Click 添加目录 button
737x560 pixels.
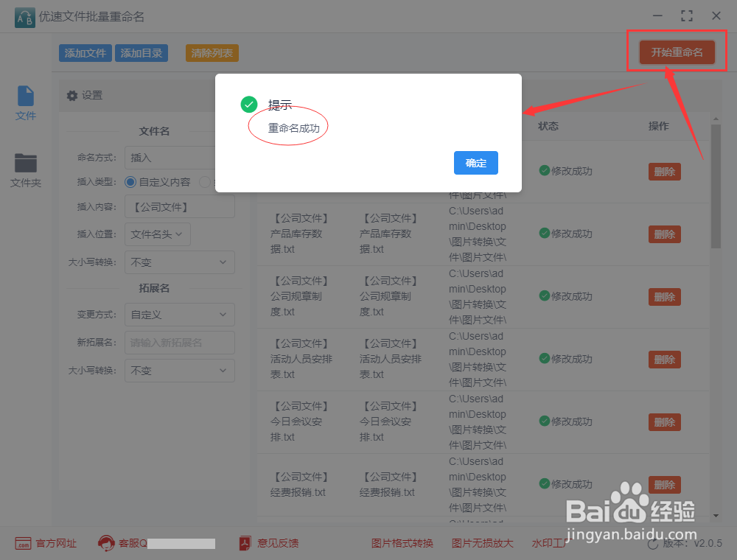point(142,53)
